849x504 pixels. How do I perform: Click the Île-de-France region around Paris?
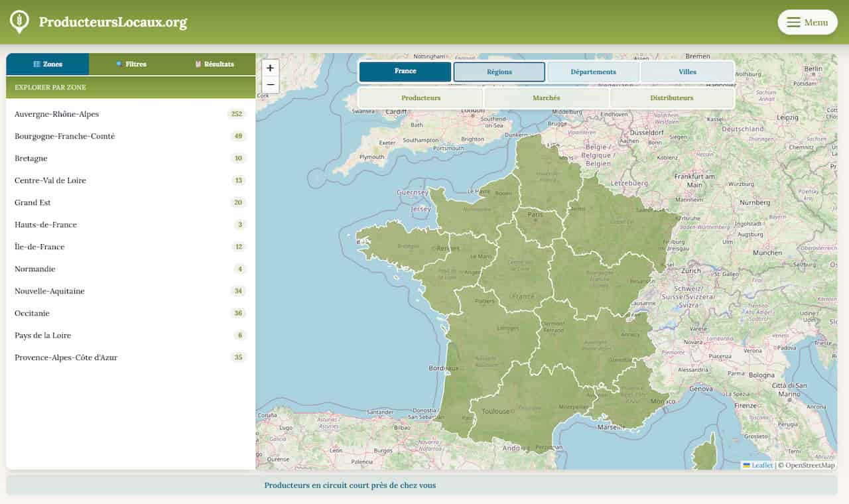537,225
